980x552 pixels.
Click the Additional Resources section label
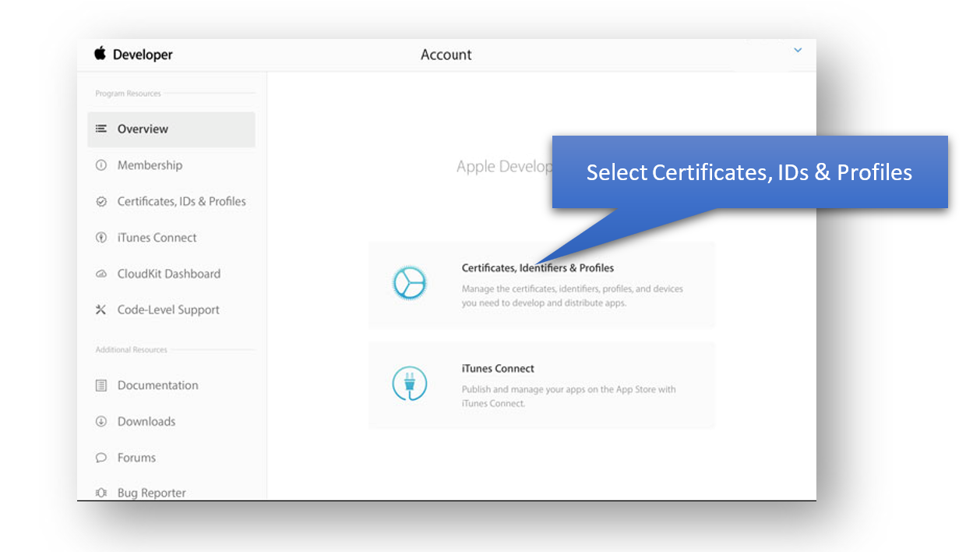point(131,350)
